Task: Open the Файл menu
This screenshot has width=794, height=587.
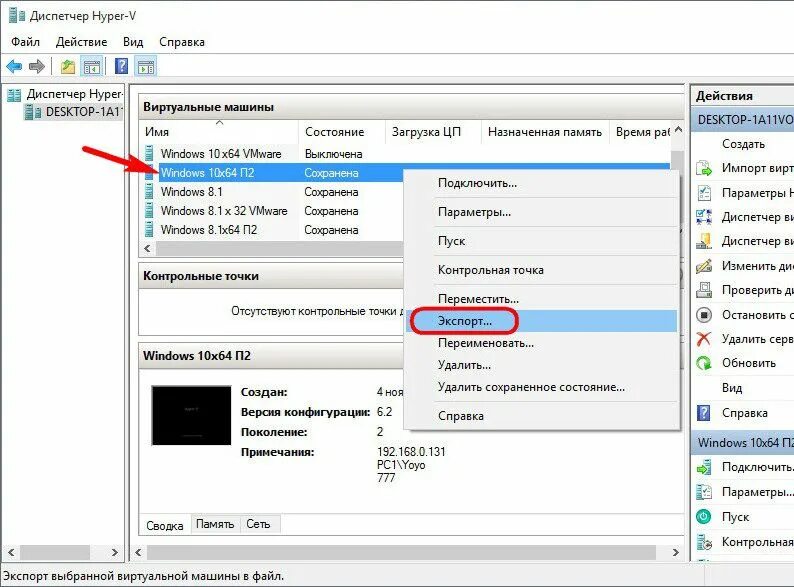Action: click(25, 42)
